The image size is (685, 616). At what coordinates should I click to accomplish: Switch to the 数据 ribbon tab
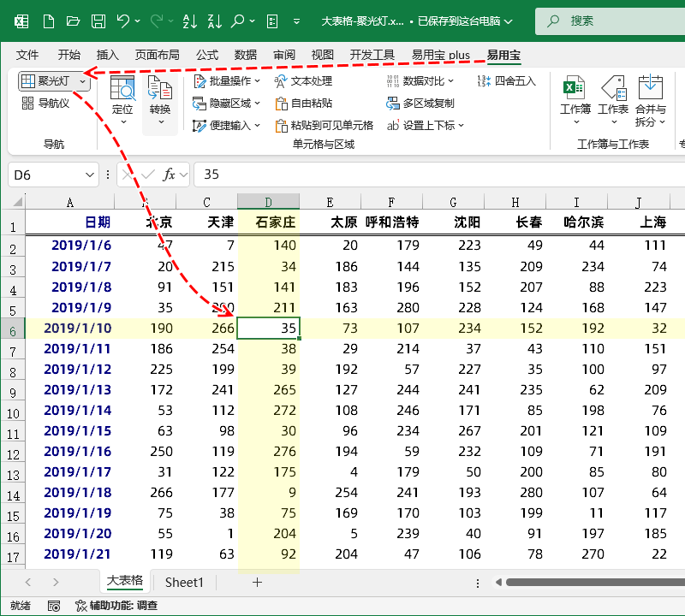(x=246, y=55)
